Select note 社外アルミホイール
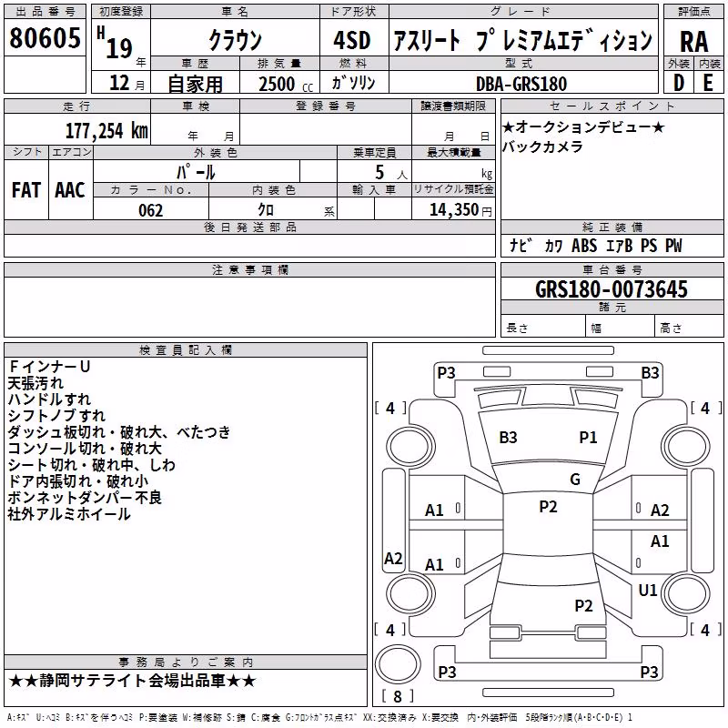Screen dimensions: 728x728 point(69,514)
